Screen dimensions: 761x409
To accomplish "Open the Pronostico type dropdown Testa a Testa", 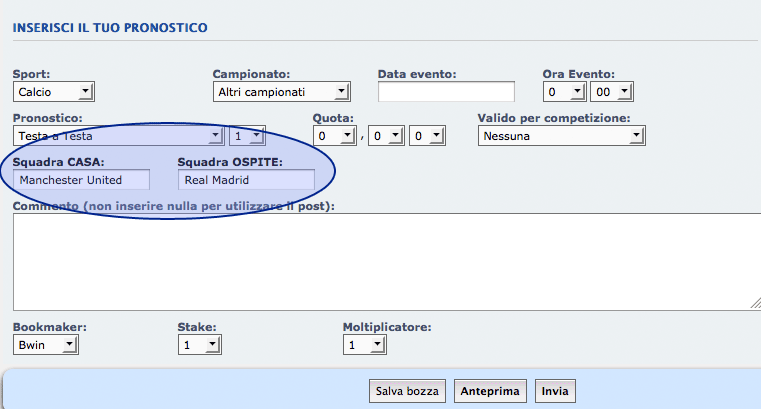I will coord(118,136).
